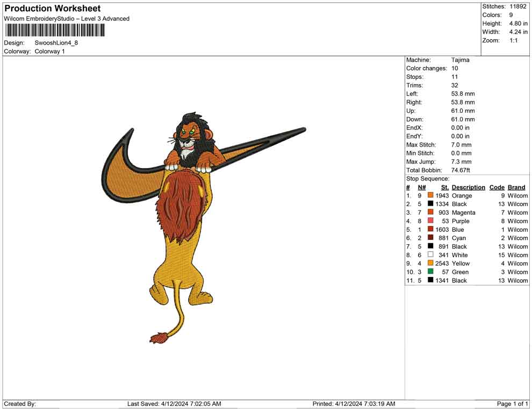Viewport: 532px width, 409px height.
Task: Click the stitches count '11892'
Action: click(517, 6)
